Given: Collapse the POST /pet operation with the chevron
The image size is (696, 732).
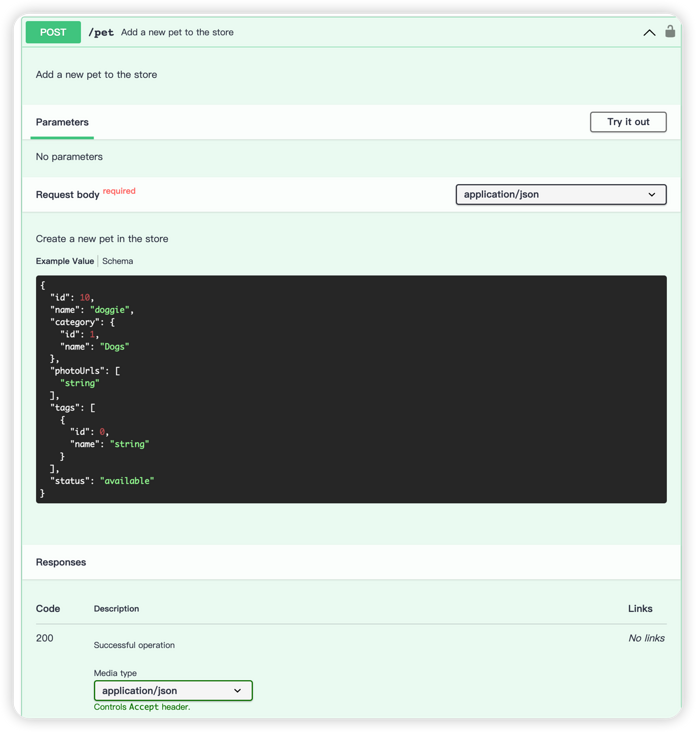Looking at the screenshot, I should click(649, 33).
